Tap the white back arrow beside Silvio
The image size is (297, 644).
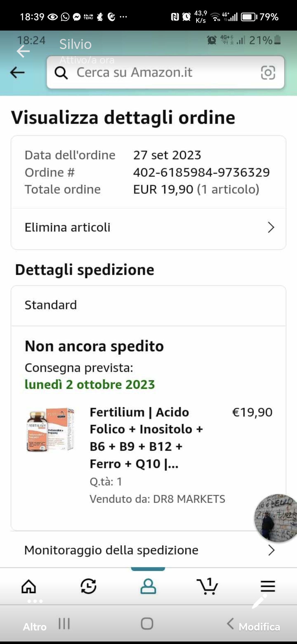(23, 51)
